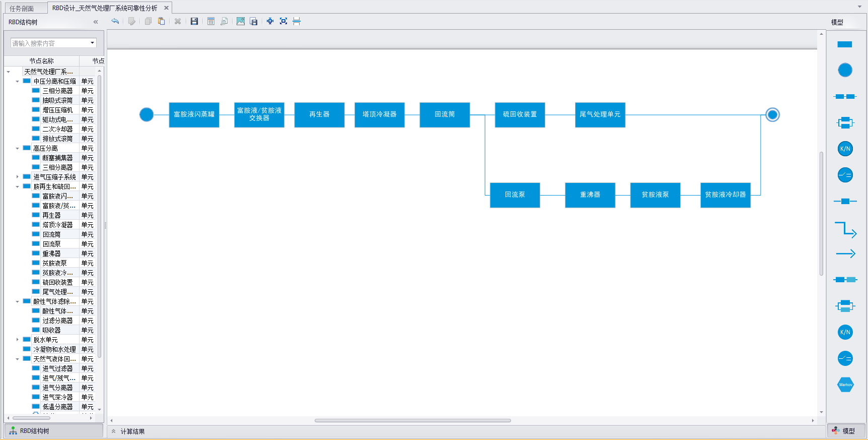The width and height of the screenshot is (868, 440).
Task: Collapse the 天然气处理厂系 root node
Action: pos(9,72)
